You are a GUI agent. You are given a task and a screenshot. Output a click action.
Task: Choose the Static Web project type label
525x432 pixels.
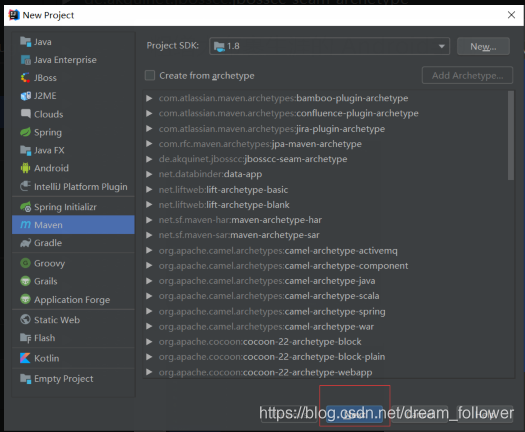pyautogui.click(x=57, y=320)
